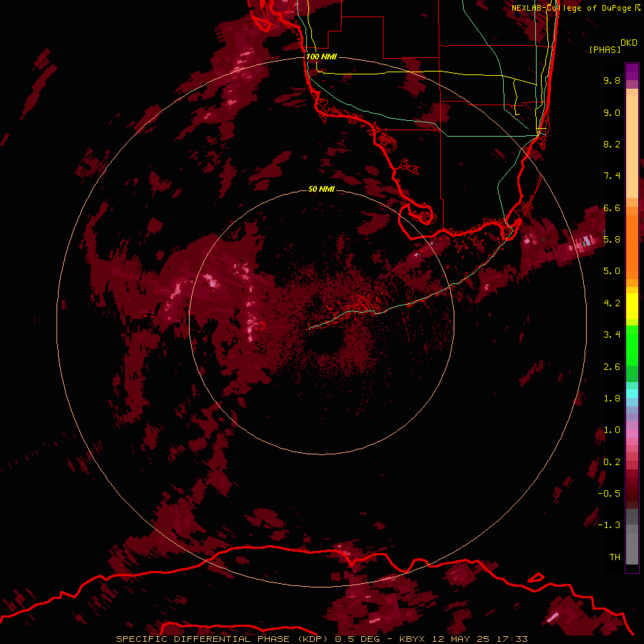
Task: Click the 3.4 scale value
Action: coord(612,335)
